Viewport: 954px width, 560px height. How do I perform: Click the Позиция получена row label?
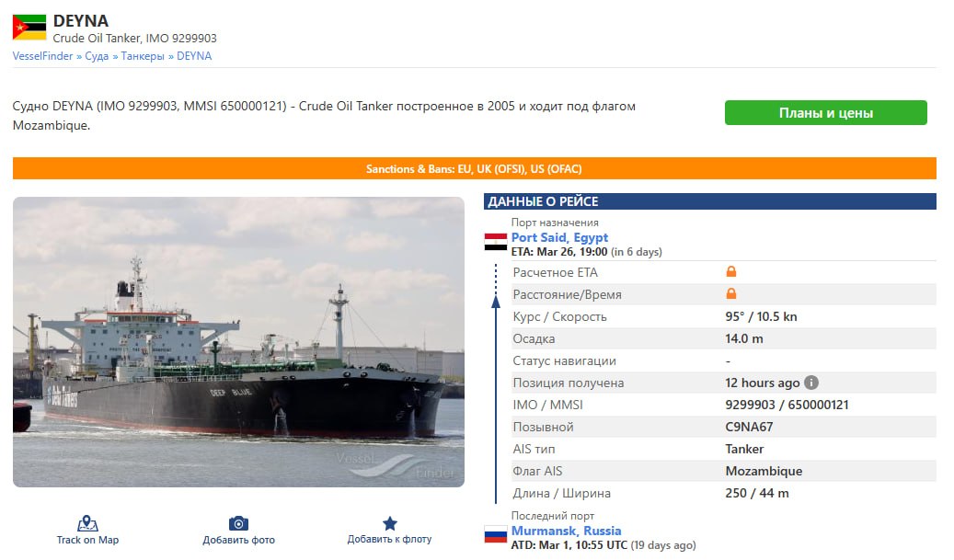(568, 383)
